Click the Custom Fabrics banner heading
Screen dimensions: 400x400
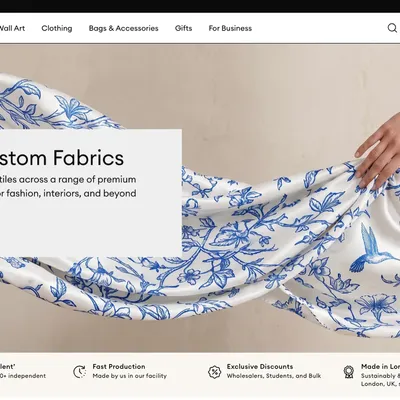point(62,158)
